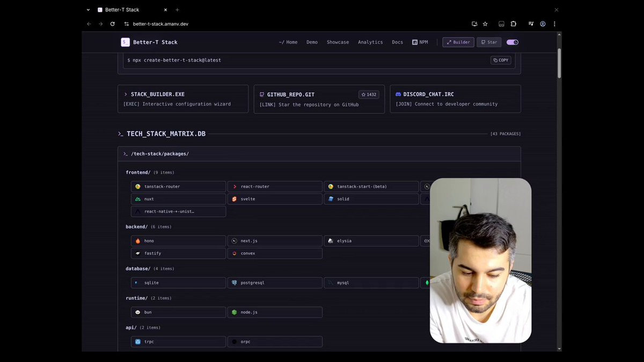Open the ~/ Home nav item
Viewport: 644px width, 362px height.
(x=288, y=42)
